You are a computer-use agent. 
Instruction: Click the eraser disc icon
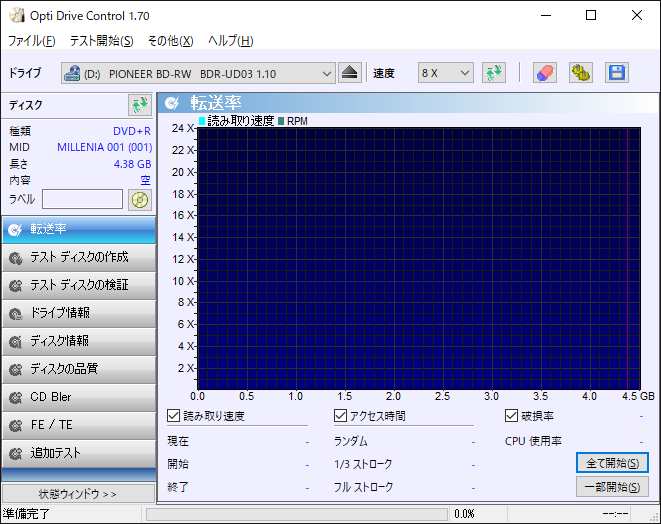[x=545, y=73]
